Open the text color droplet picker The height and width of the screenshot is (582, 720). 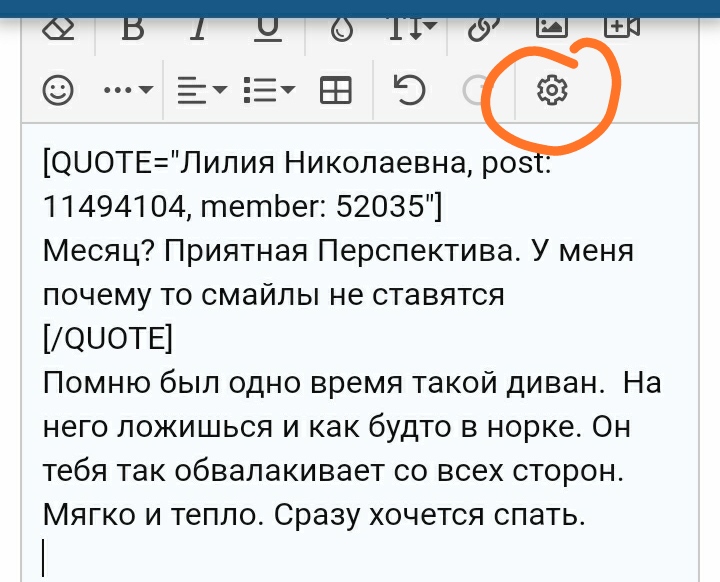pyautogui.click(x=342, y=30)
